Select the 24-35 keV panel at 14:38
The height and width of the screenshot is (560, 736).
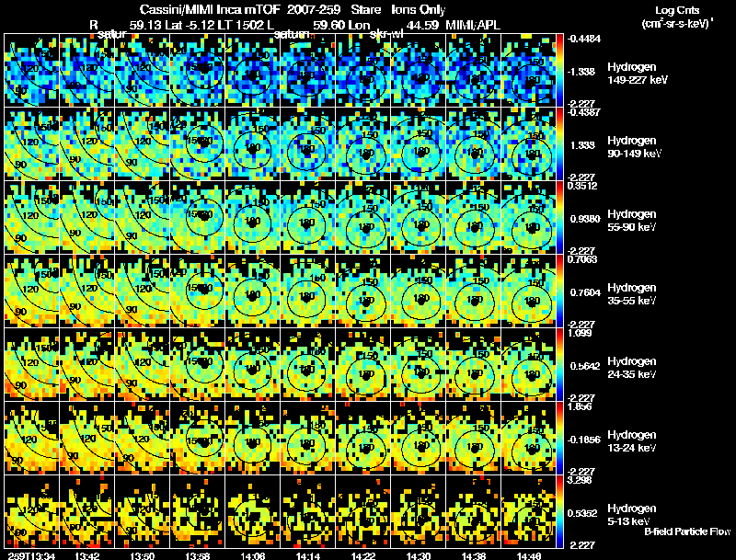(x=473, y=365)
